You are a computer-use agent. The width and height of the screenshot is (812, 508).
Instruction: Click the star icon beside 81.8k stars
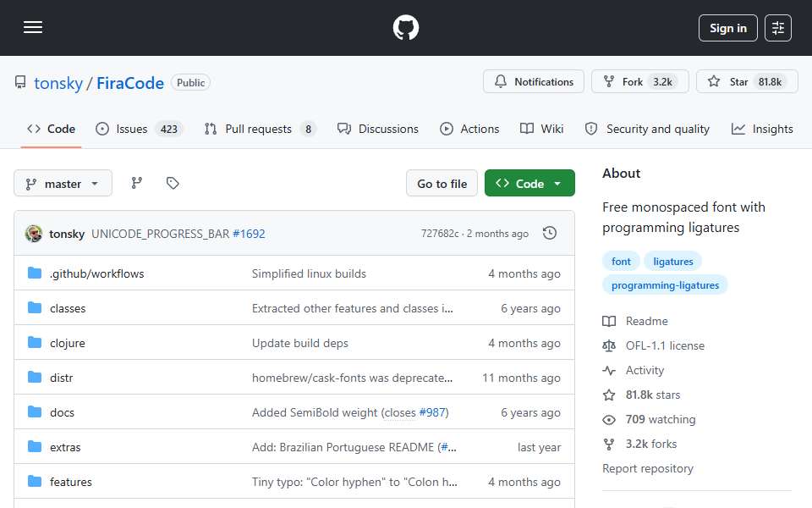coord(609,395)
